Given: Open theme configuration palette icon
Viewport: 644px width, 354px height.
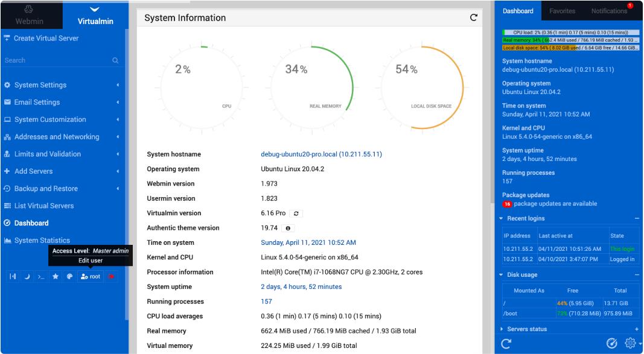Looking at the screenshot, I should pyautogui.click(x=69, y=276).
